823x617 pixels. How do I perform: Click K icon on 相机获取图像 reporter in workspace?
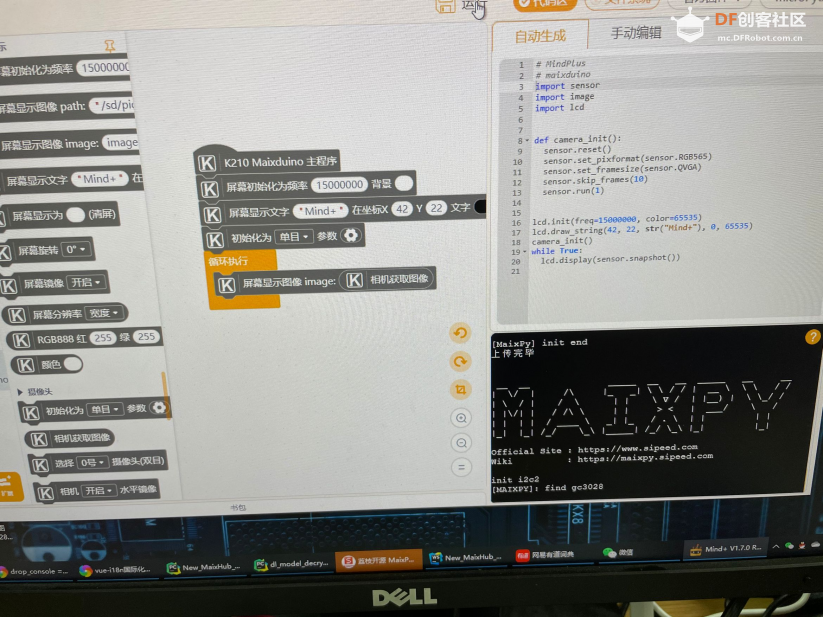tap(354, 280)
